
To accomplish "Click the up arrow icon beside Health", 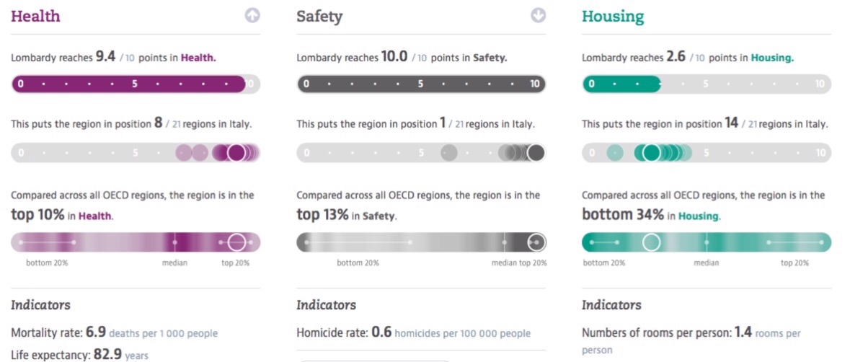I will click(x=252, y=15).
